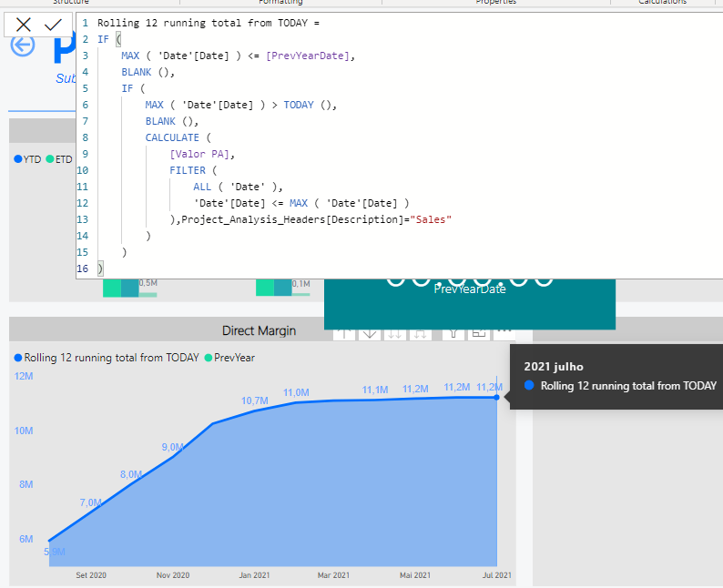This screenshot has width=723, height=588.
Task: Click the Mar 2021 axis label
Action: pyautogui.click(x=333, y=575)
